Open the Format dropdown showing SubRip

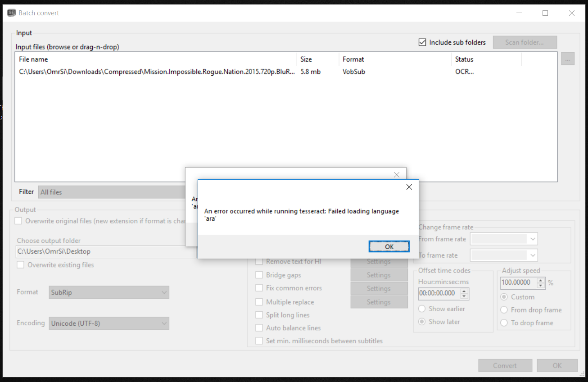point(109,292)
